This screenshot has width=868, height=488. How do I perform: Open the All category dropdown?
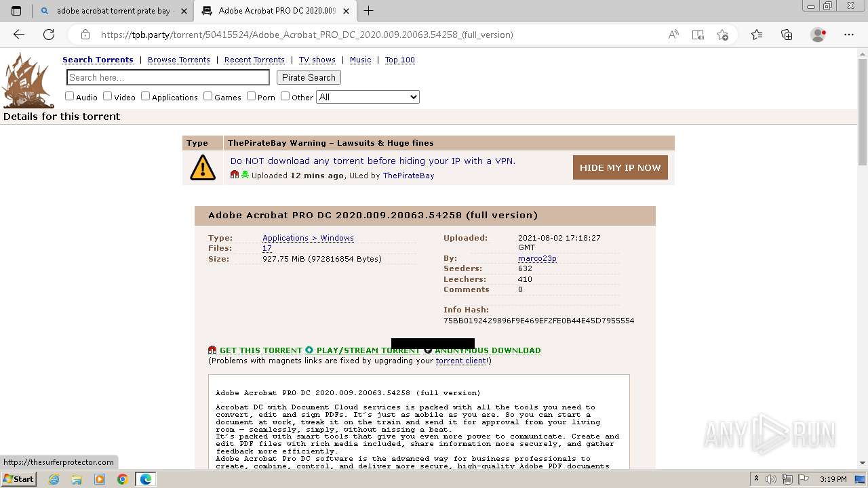point(368,97)
